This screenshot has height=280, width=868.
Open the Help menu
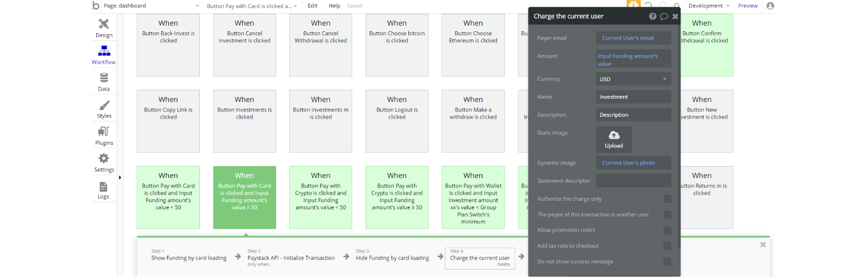point(334,6)
